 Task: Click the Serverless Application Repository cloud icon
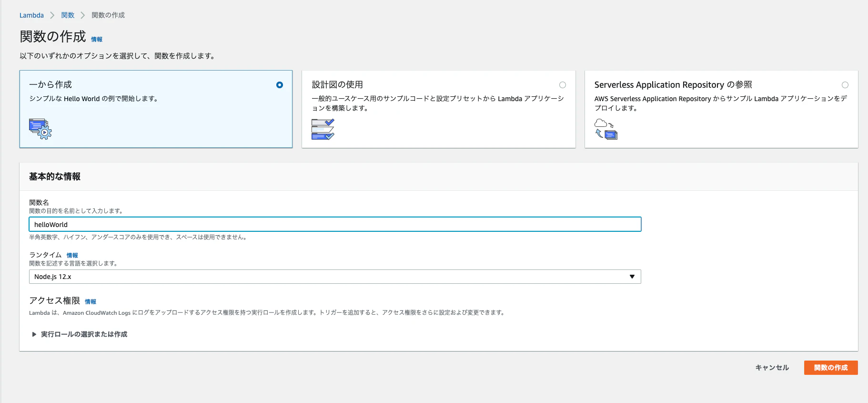pos(606,129)
